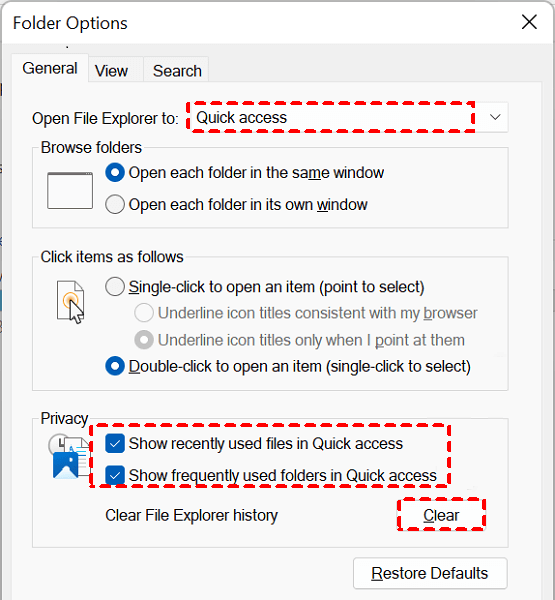
Task: Click the Privacy recent files history icon
Action: click(x=69, y=456)
